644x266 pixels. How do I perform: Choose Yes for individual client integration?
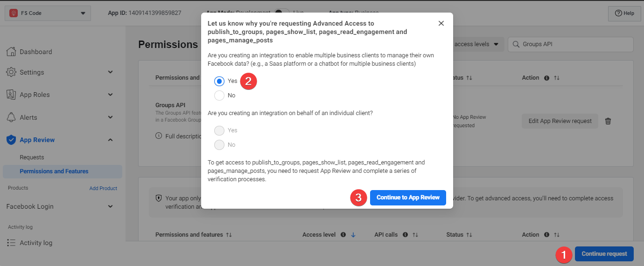219,130
